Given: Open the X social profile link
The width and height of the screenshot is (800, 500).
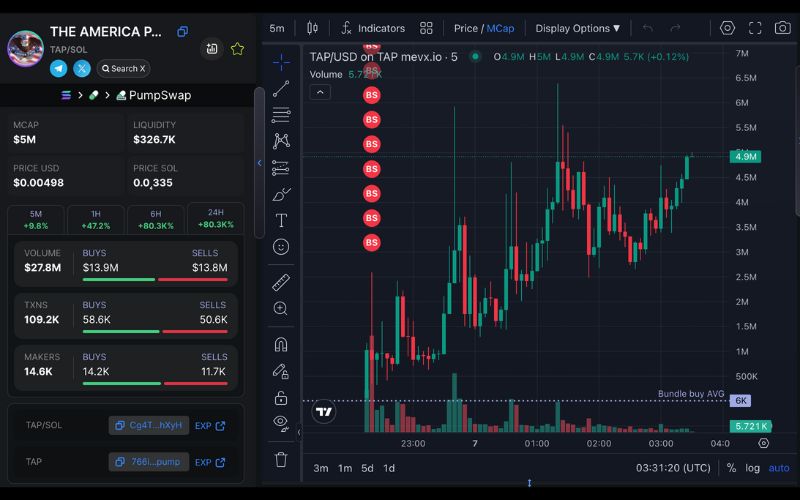Looking at the screenshot, I should (x=82, y=68).
